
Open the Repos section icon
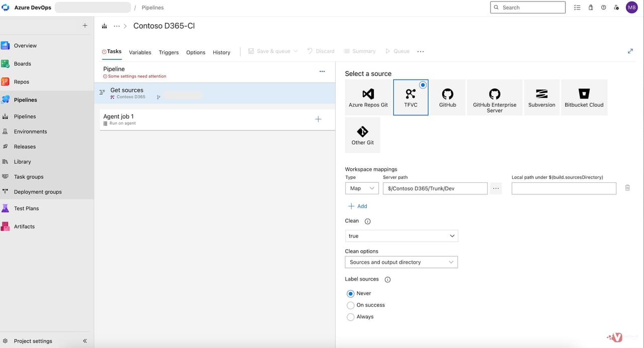tap(6, 82)
